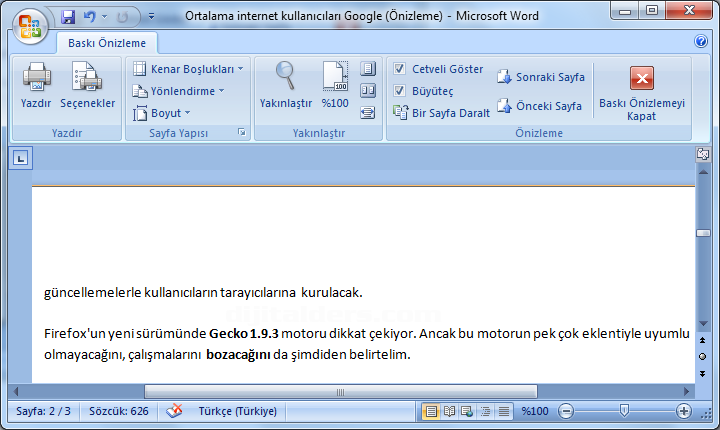The width and height of the screenshot is (720, 430).
Task: Open the undo history dropdown arrow
Action: (105, 17)
